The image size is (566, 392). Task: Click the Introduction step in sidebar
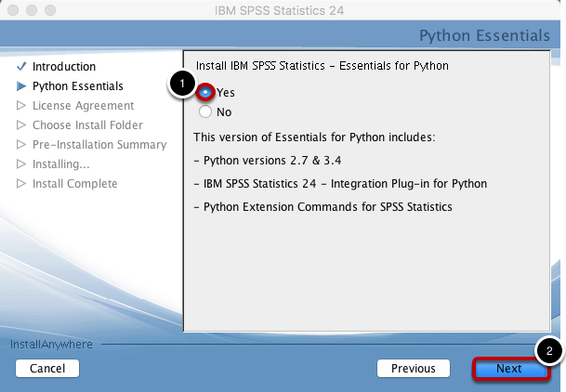pyautogui.click(x=64, y=66)
